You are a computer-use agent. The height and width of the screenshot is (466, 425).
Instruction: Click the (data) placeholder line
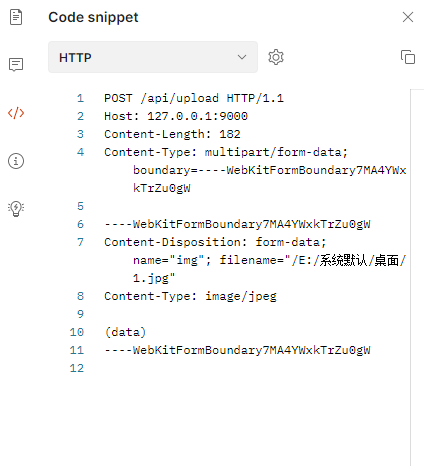(x=125, y=332)
